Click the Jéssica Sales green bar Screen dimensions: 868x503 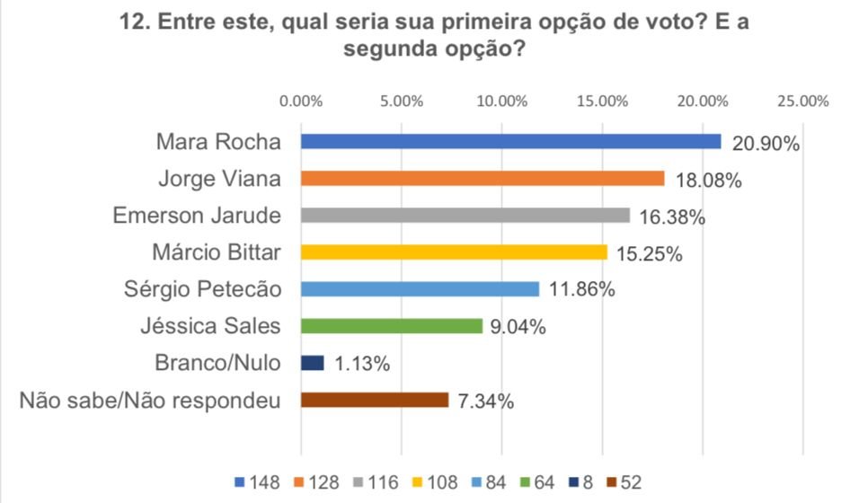[391, 326]
